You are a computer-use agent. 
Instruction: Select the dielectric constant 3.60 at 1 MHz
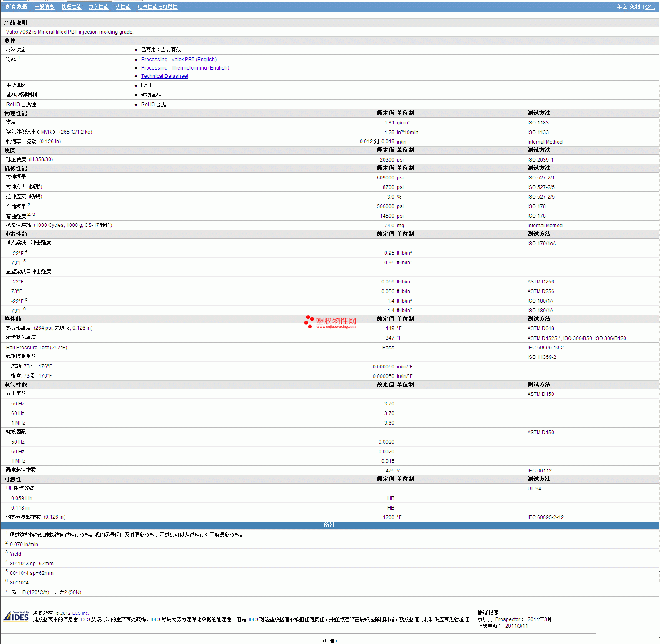[389, 423]
